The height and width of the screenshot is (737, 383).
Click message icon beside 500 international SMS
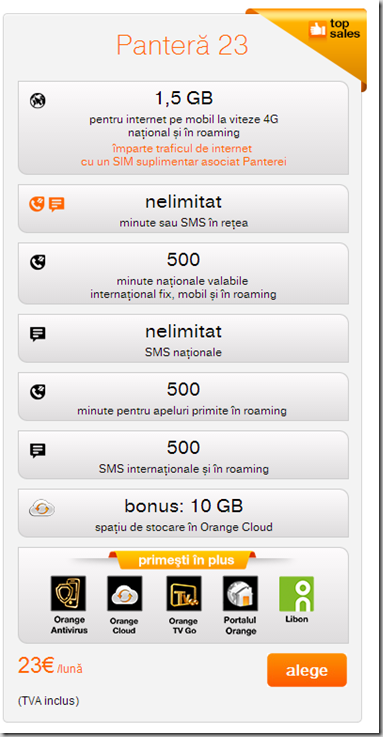click(x=38, y=451)
